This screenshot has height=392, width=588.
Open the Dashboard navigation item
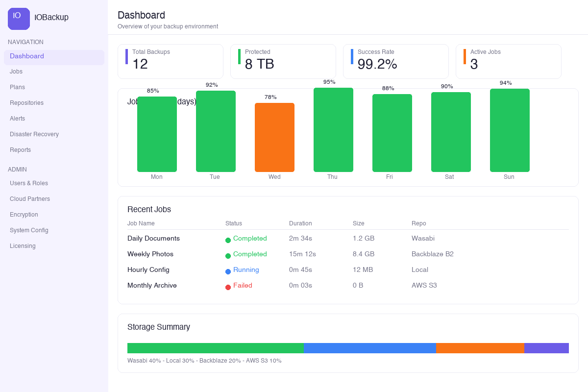[54, 57]
